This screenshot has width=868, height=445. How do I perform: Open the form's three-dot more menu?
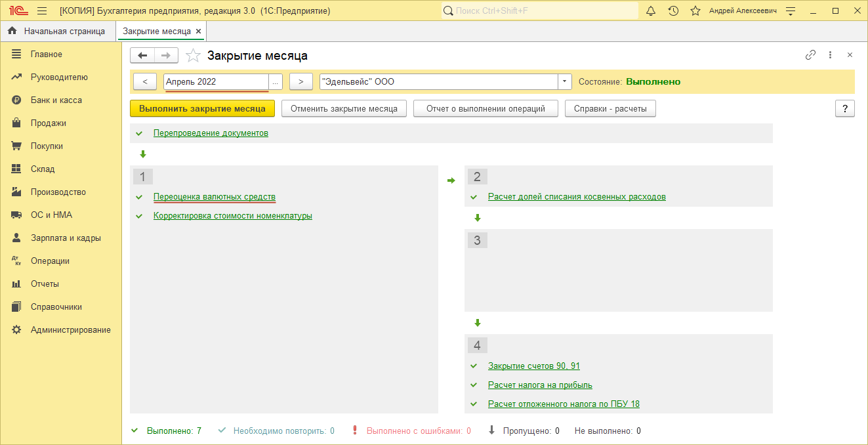click(x=830, y=55)
